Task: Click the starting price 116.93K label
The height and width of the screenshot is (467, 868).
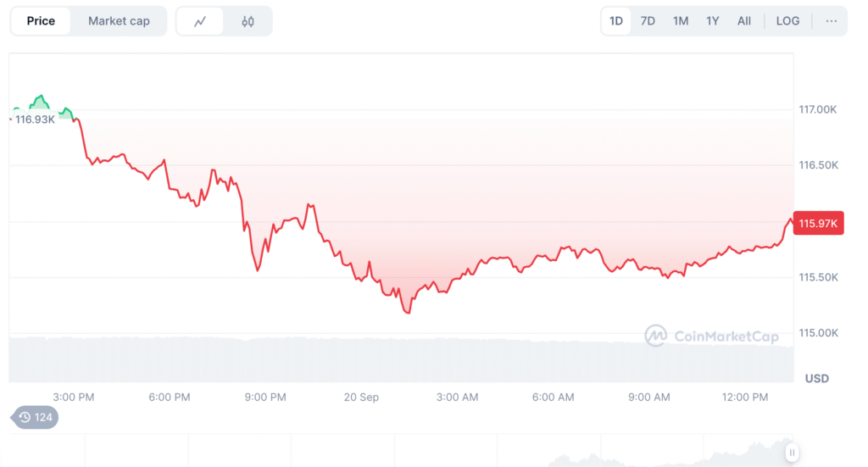Action: 35,120
